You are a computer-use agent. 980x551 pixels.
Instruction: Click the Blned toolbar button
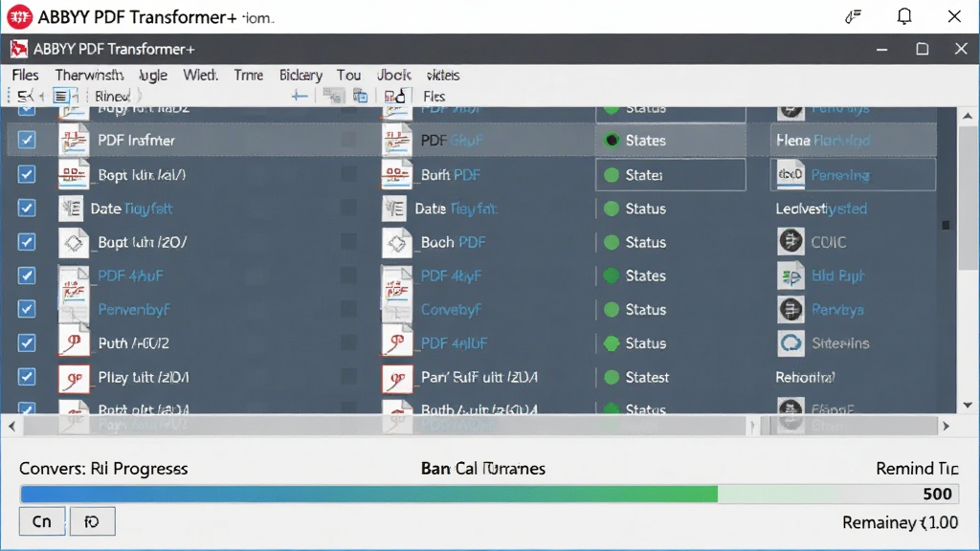click(x=113, y=97)
